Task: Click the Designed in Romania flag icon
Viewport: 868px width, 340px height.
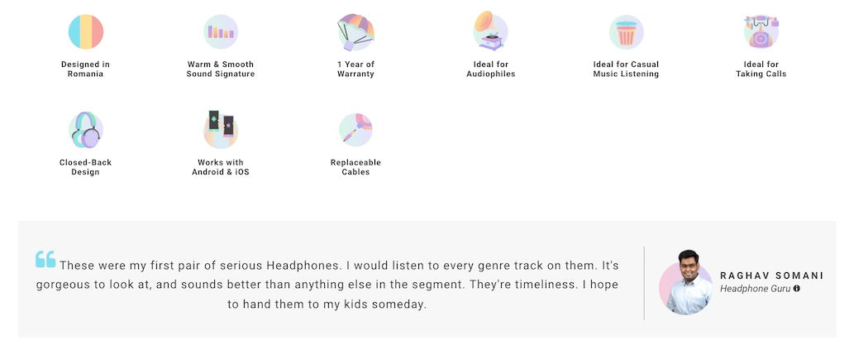Action: coord(86,31)
